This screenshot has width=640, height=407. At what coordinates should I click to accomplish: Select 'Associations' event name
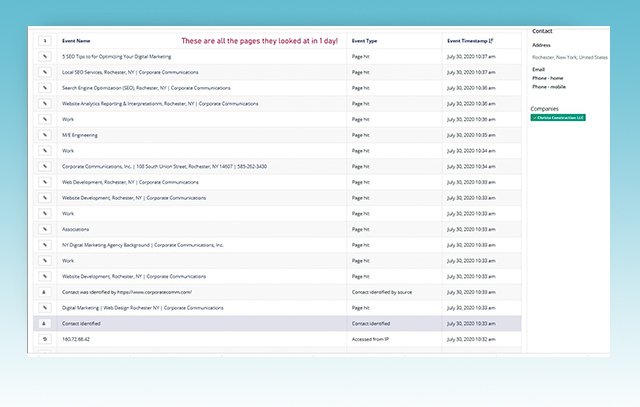(x=75, y=229)
